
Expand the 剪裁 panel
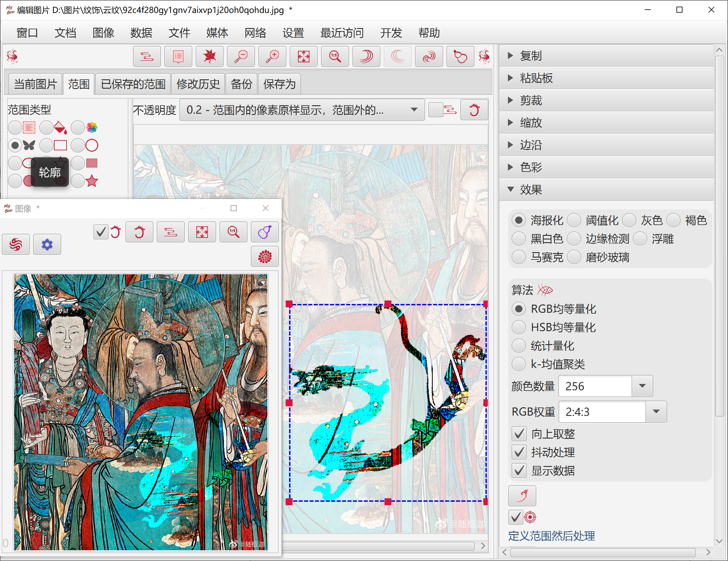(x=607, y=100)
